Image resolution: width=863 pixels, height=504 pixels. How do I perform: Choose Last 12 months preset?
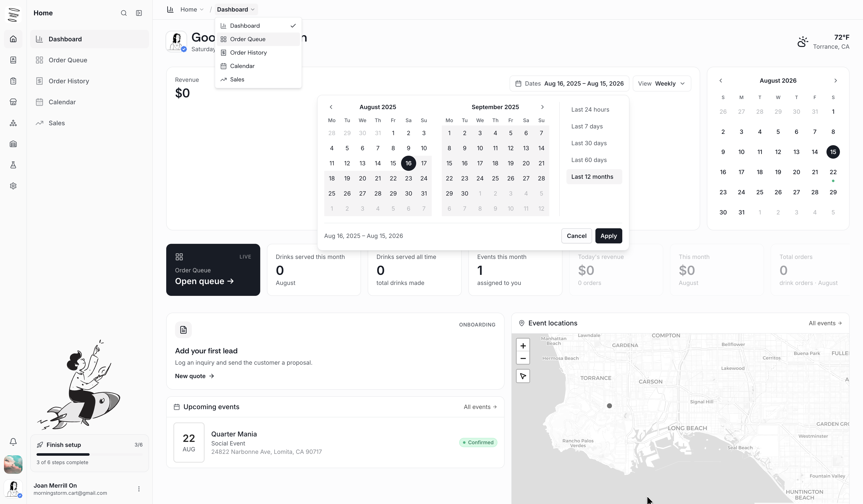(594, 177)
